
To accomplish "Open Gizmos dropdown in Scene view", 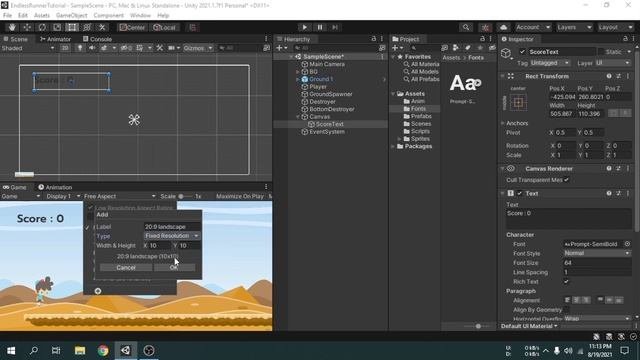I will 198,48.
